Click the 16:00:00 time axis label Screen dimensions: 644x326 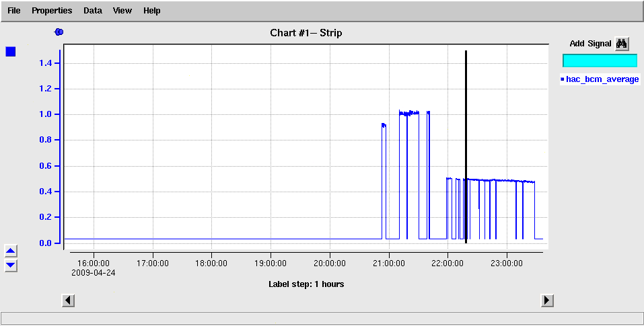point(94,263)
